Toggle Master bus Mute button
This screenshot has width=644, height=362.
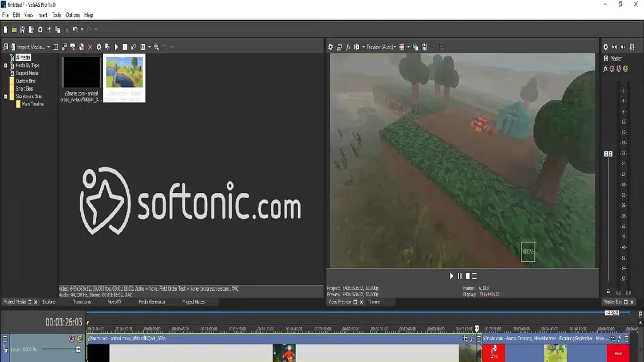tap(619, 69)
